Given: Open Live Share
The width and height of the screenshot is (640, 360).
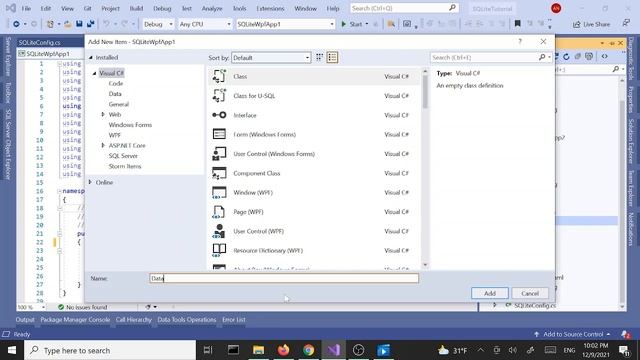Looking at the screenshot, I should pos(591,24).
